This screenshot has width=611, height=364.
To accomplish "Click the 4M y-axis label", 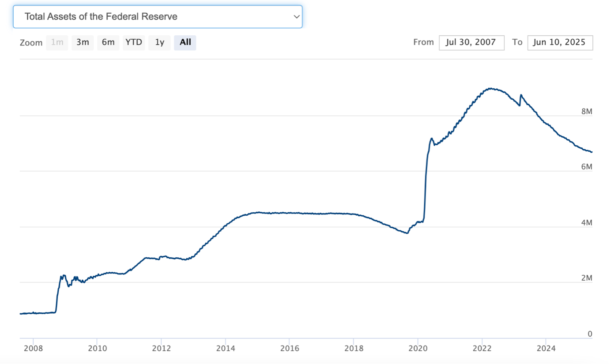I will click(587, 223).
